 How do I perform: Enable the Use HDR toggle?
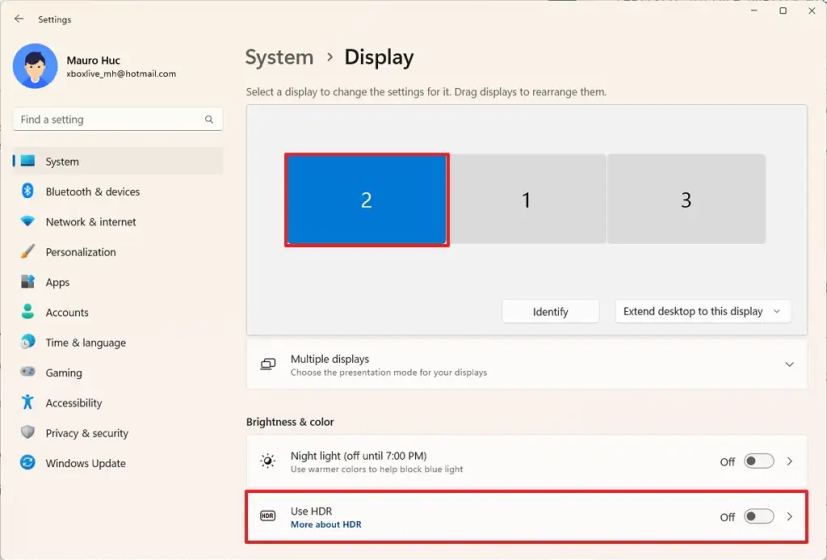click(758, 516)
